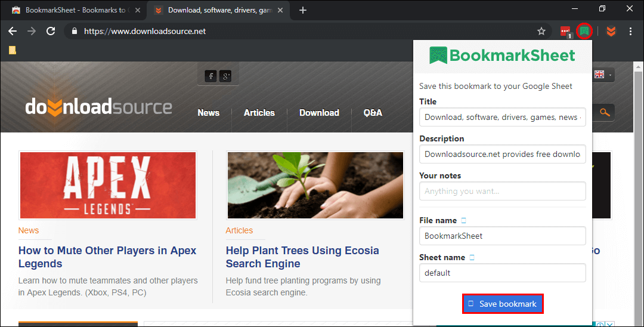Open the yellow bookmarks bar folder

tap(13, 50)
